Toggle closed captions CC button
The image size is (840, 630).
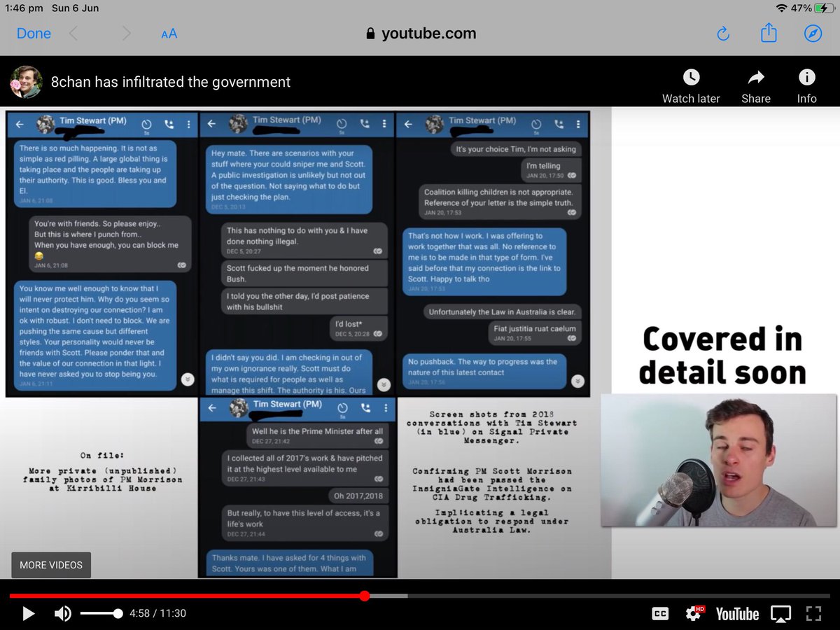tap(660, 614)
